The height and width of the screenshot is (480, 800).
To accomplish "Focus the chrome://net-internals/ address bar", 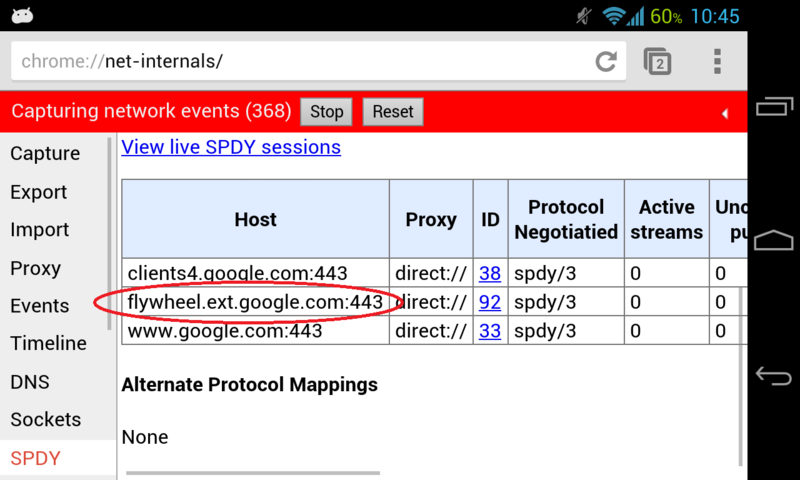I will pos(318,61).
